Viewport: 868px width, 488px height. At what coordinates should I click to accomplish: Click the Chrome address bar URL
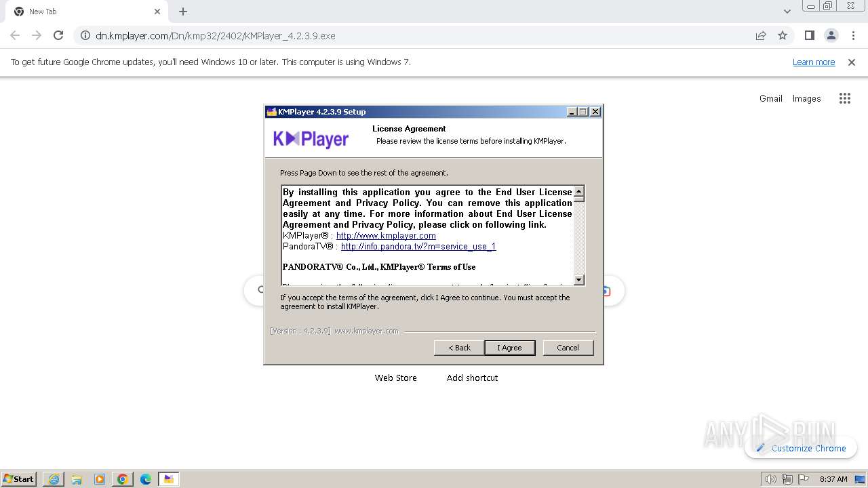tap(215, 36)
